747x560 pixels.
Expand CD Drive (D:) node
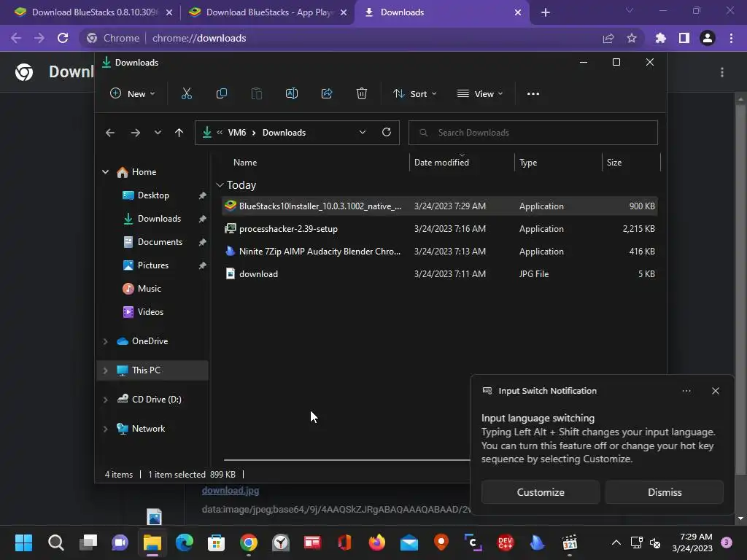tap(105, 400)
